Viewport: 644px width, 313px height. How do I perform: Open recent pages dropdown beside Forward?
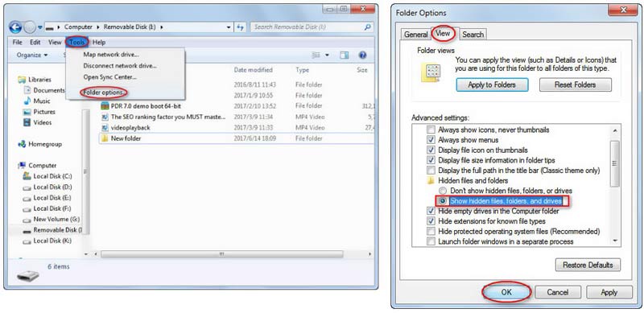pyautogui.click(x=40, y=27)
